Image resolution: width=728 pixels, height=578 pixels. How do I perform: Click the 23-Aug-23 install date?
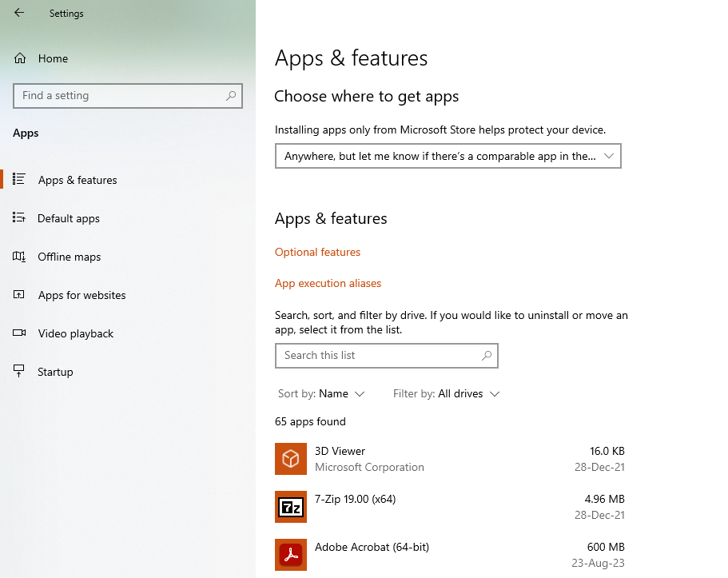point(598,563)
